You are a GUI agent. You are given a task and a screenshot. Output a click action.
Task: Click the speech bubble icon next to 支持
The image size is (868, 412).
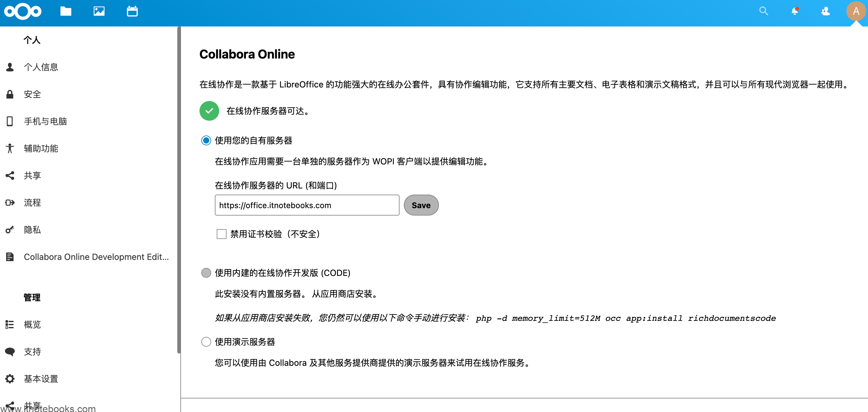[x=10, y=352]
